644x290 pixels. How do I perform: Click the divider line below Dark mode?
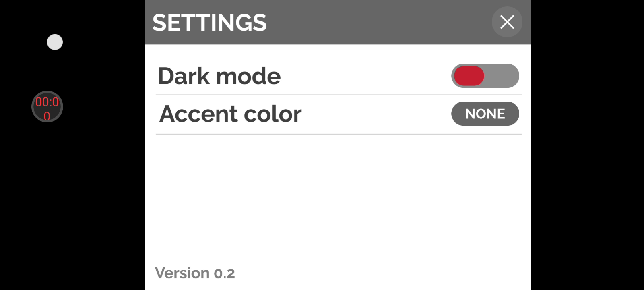click(338, 95)
